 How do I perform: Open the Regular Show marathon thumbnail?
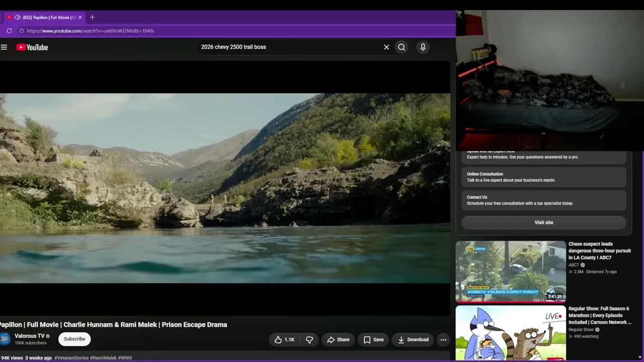pyautogui.click(x=511, y=333)
